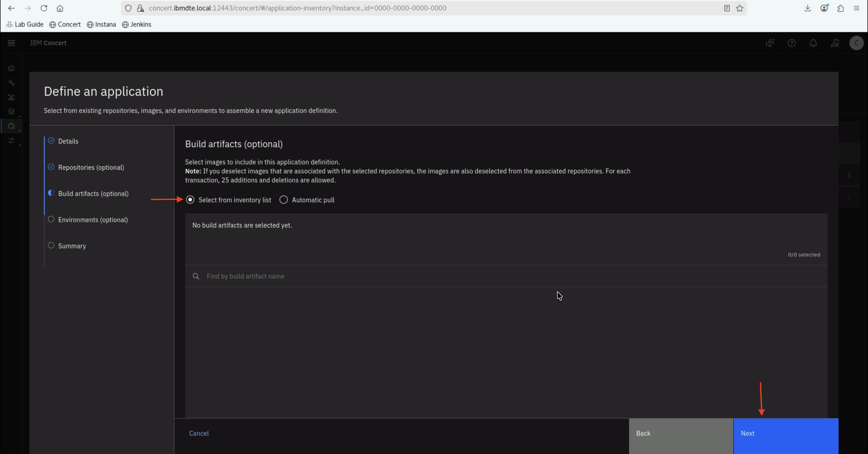Reload the current page

click(44, 8)
